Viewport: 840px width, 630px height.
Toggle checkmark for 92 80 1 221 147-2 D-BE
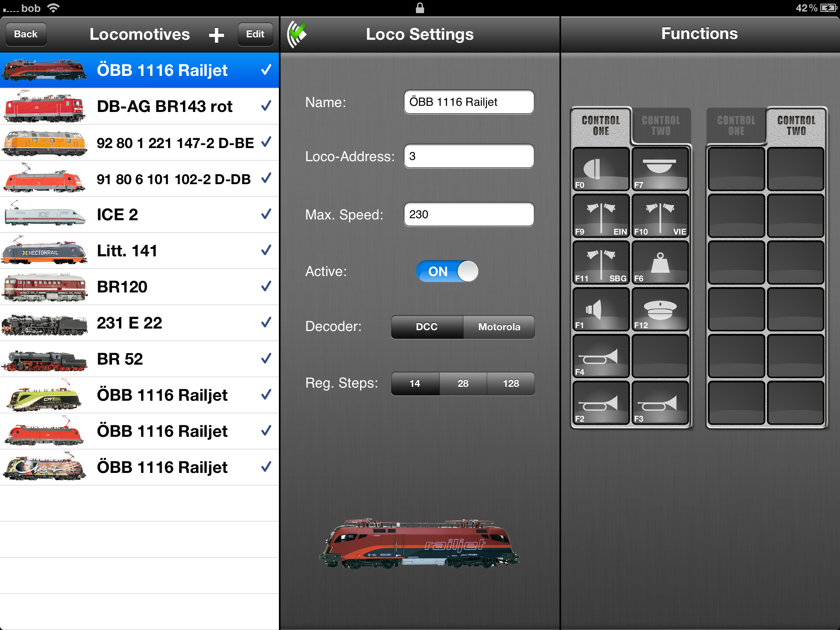coord(266,142)
